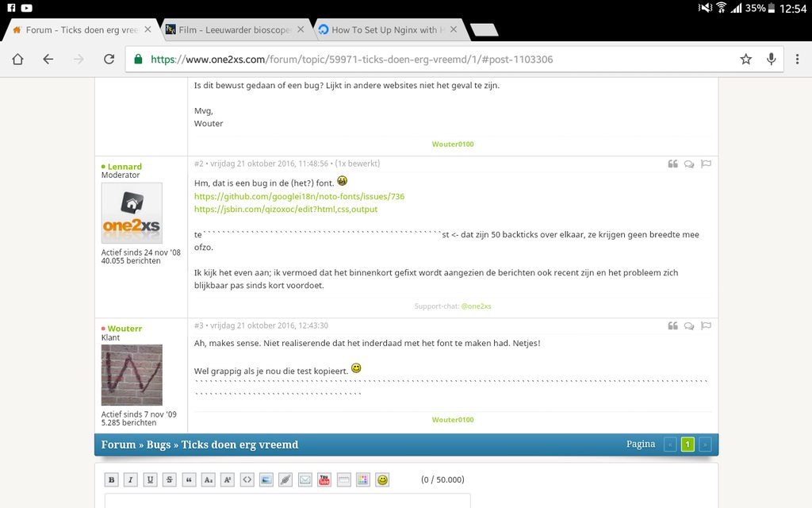
Task: Quote Lennard's post #2
Action: tap(672, 164)
